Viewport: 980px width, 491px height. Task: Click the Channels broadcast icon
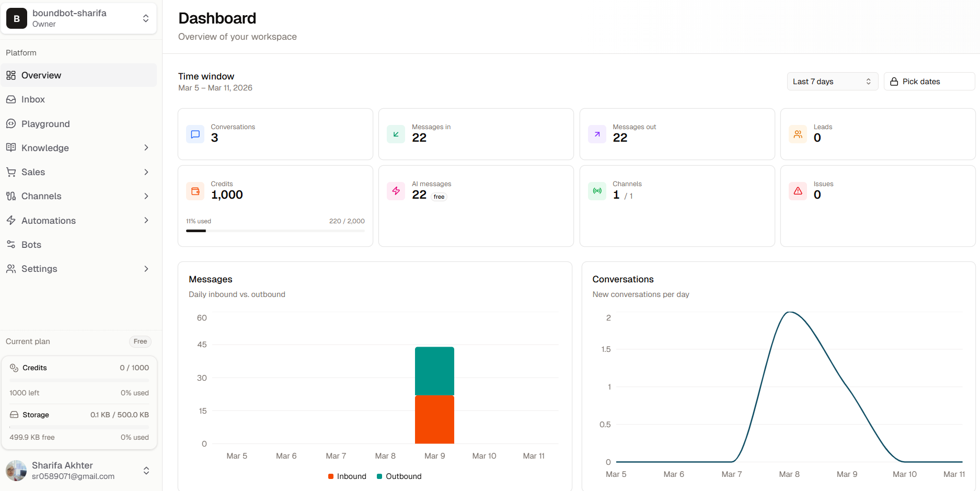click(597, 191)
